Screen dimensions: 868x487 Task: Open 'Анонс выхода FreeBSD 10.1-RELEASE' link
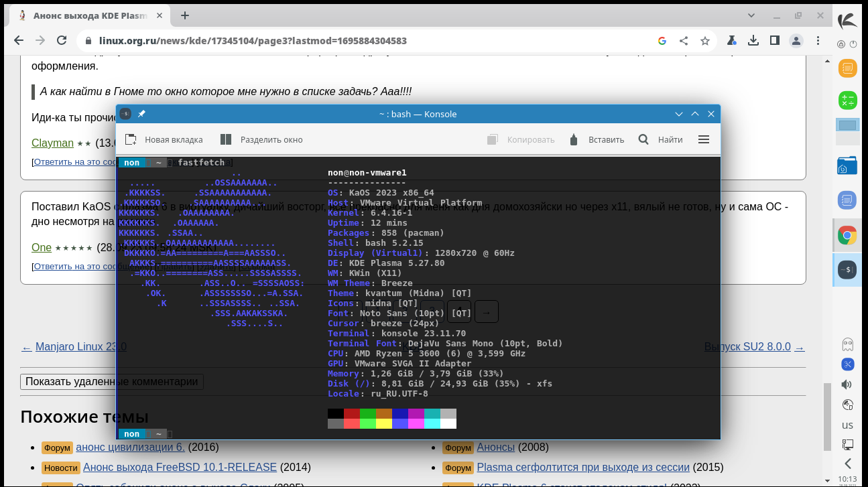180,467
